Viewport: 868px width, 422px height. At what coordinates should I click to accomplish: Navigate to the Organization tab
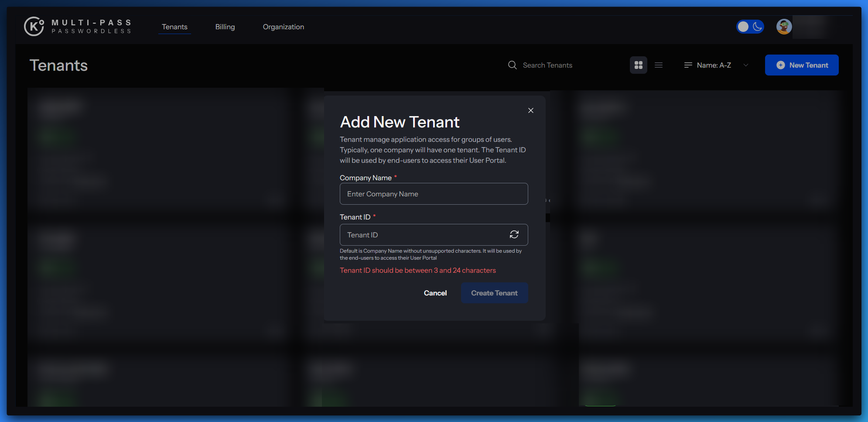click(x=284, y=27)
